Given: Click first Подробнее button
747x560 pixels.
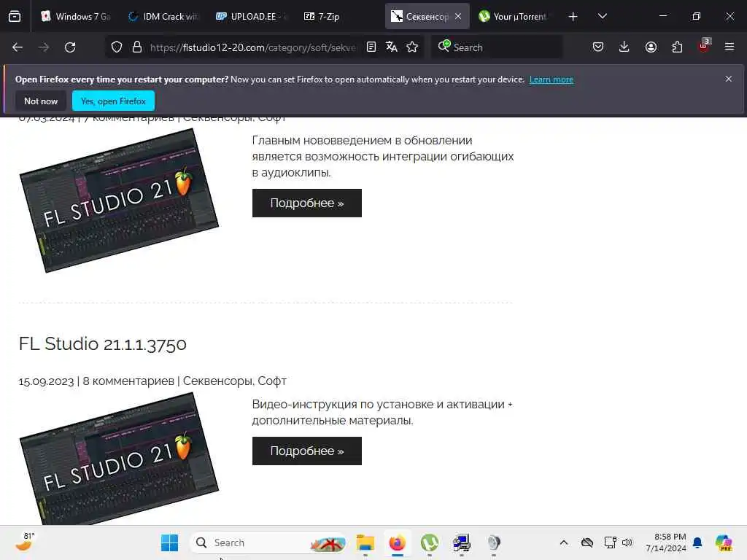Looking at the screenshot, I should click(307, 203).
